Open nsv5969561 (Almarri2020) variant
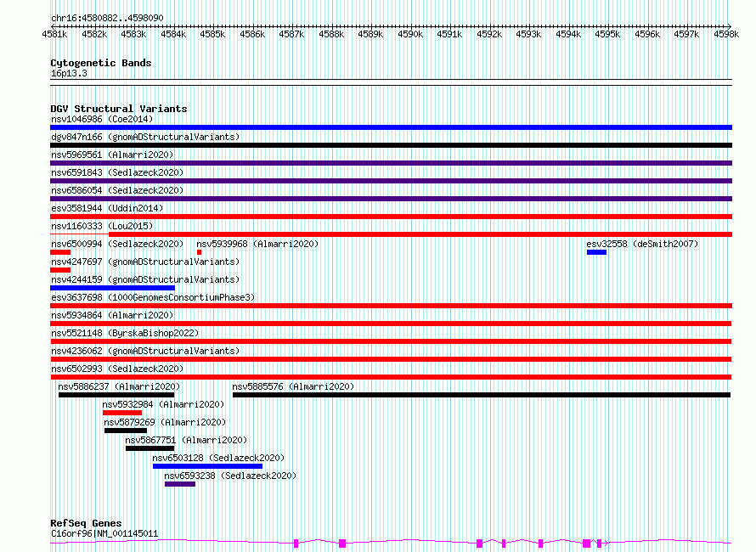 click(112, 155)
